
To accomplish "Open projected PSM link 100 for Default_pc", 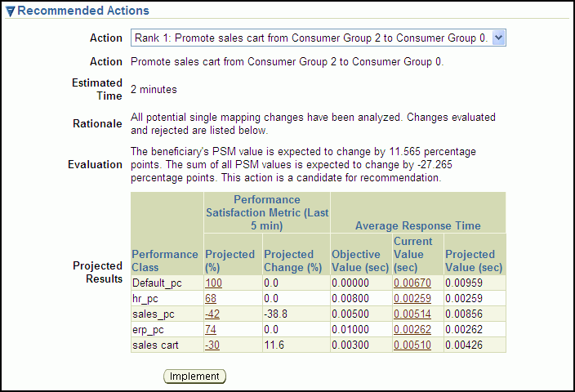I will tap(213, 283).
